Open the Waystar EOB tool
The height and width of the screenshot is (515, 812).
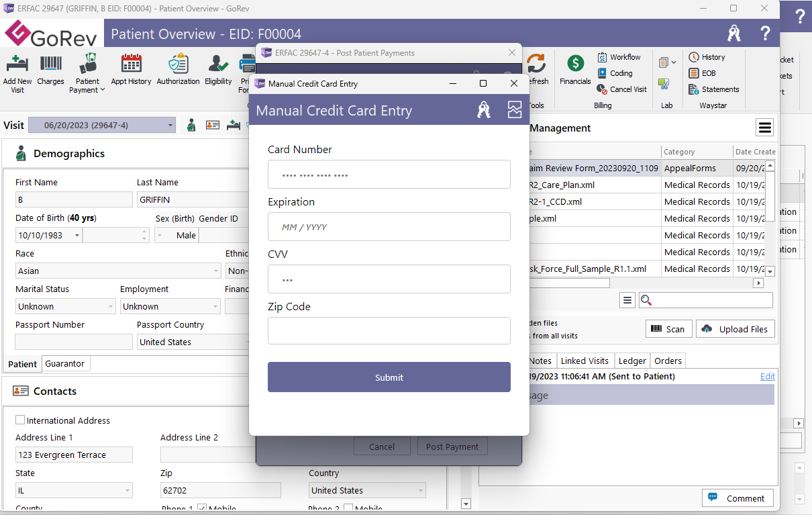[702, 73]
